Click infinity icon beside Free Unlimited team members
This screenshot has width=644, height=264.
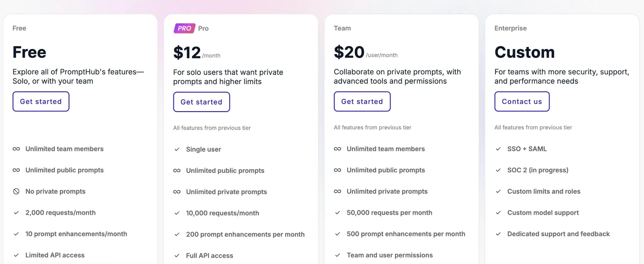[x=16, y=149]
